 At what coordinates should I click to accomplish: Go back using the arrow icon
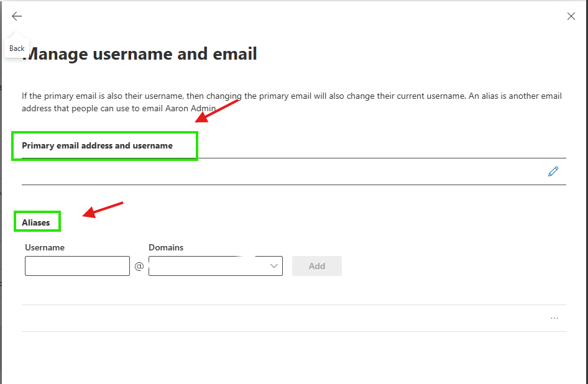(x=17, y=16)
